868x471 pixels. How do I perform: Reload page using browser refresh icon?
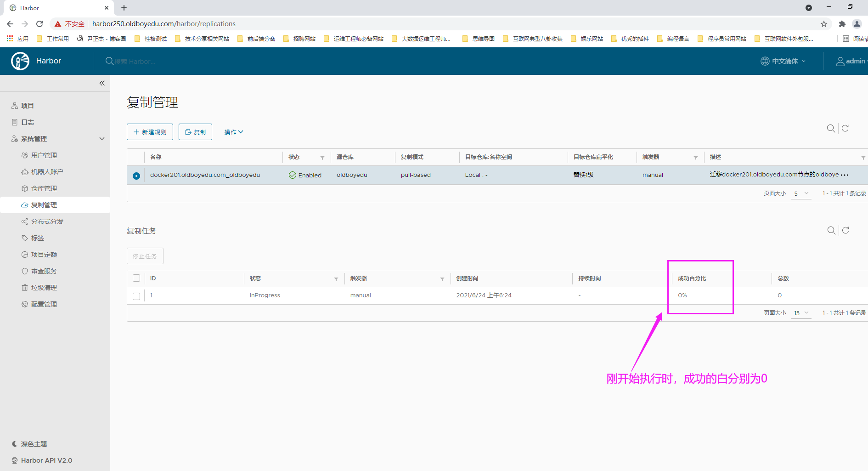pos(39,24)
